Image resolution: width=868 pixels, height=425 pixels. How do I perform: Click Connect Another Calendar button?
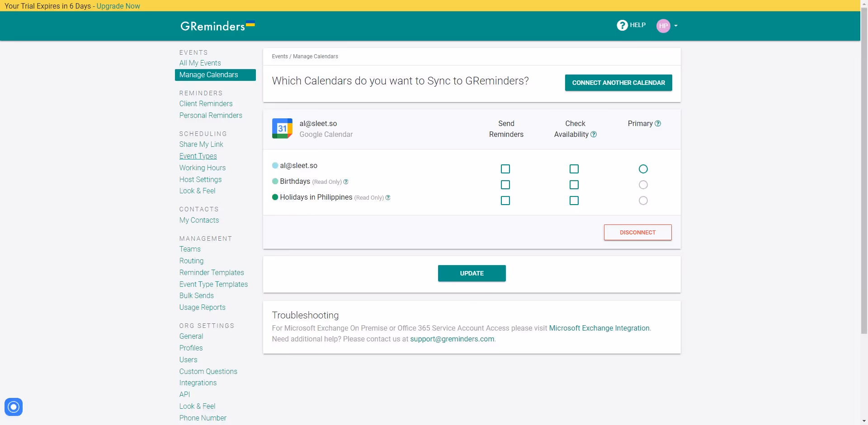click(x=618, y=83)
